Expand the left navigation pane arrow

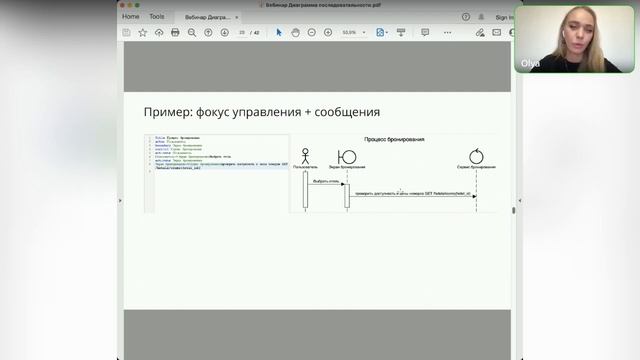[120, 200]
